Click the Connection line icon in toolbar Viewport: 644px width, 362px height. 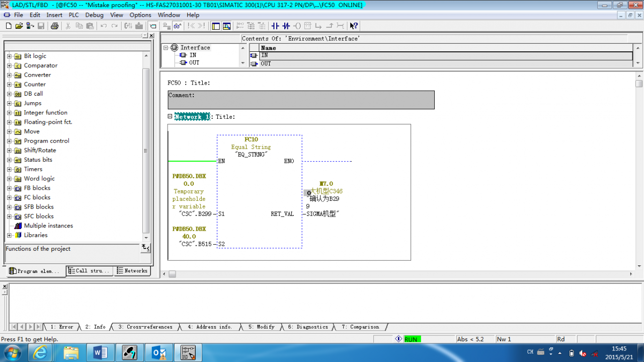pos(341,26)
